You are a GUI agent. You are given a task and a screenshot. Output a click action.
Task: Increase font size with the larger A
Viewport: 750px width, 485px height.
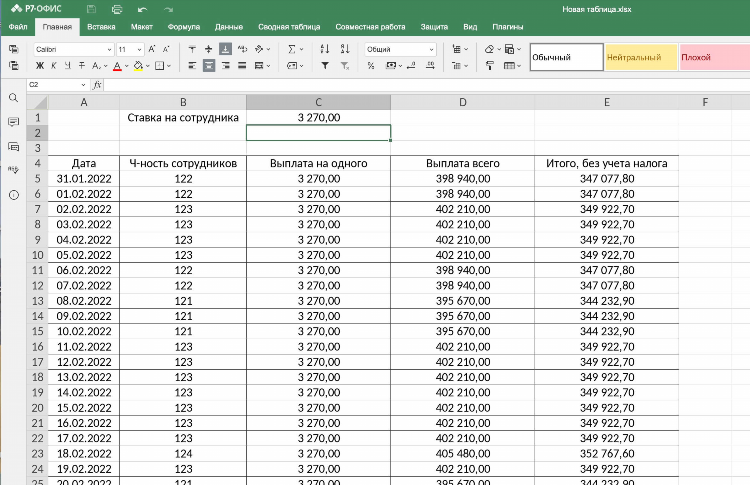pos(152,49)
